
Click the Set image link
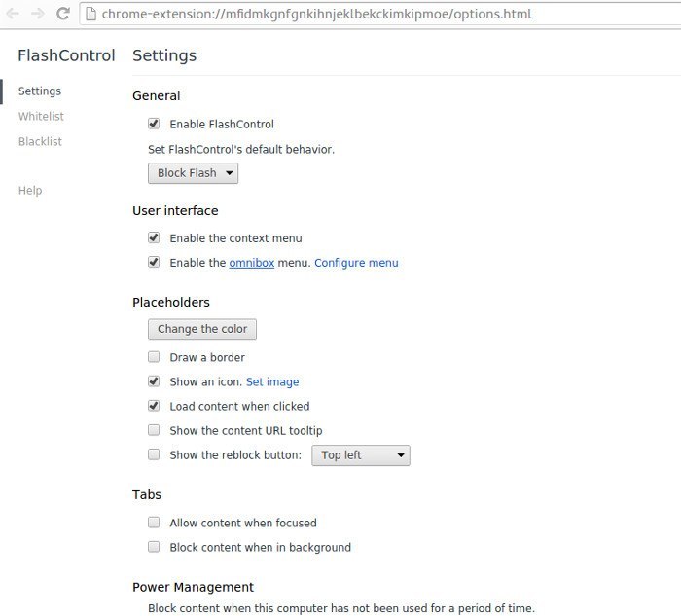(x=272, y=381)
